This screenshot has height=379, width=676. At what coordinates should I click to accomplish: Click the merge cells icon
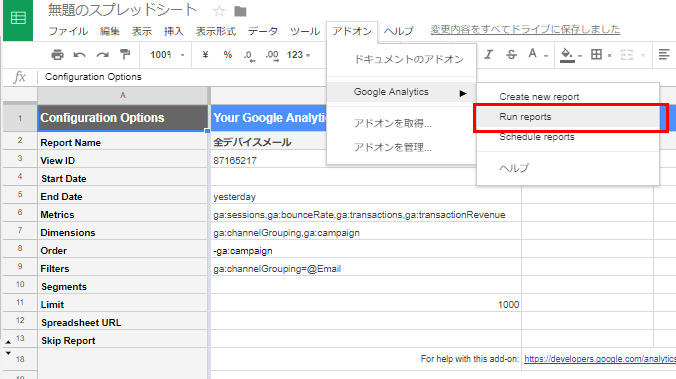point(626,55)
